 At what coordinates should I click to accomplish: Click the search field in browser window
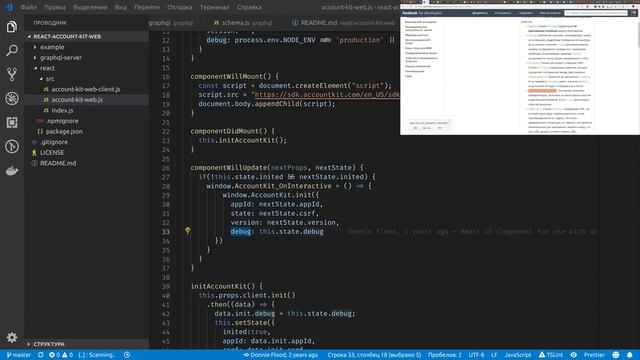tap(596, 13)
